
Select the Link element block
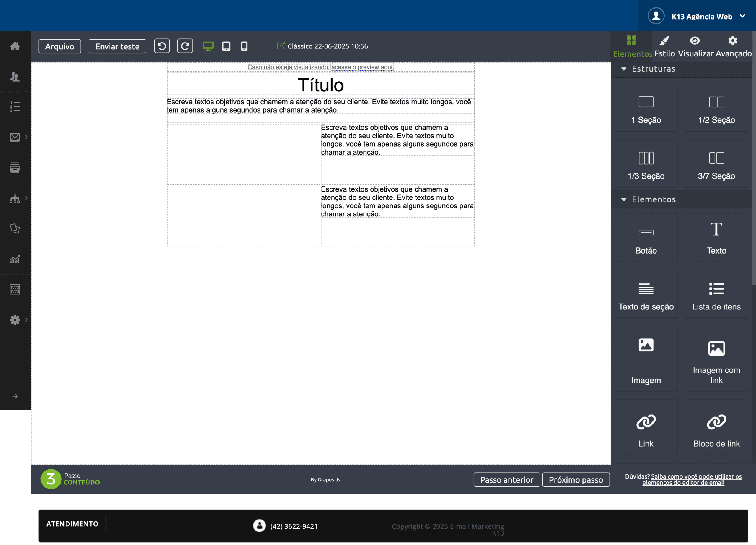click(x=646, y=428)
